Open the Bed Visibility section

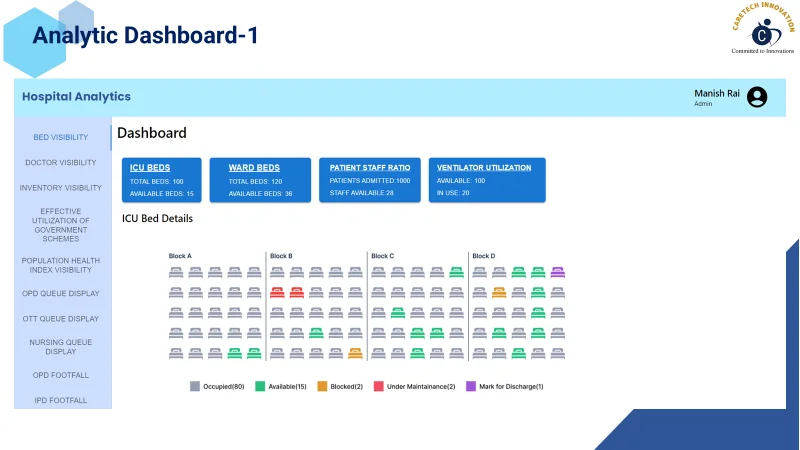[x=61, y=137]
